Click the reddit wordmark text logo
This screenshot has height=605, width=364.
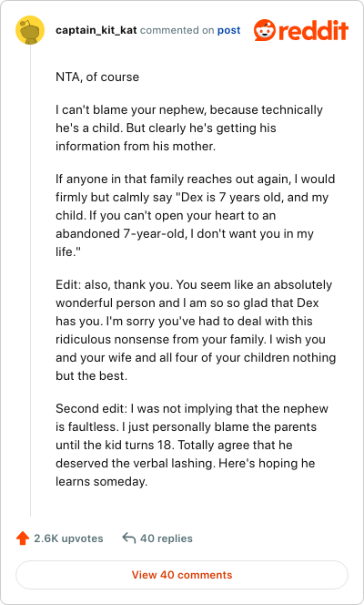[x=314, y=30]
